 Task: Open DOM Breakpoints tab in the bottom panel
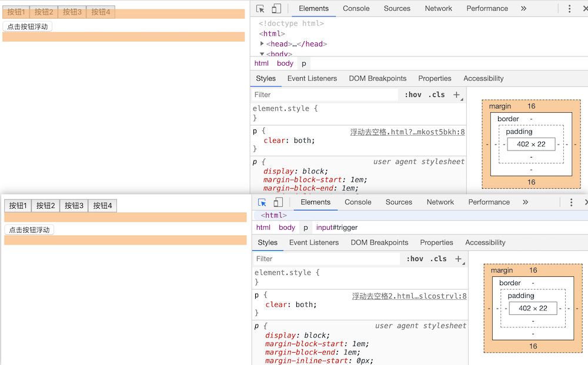point(379,243)
